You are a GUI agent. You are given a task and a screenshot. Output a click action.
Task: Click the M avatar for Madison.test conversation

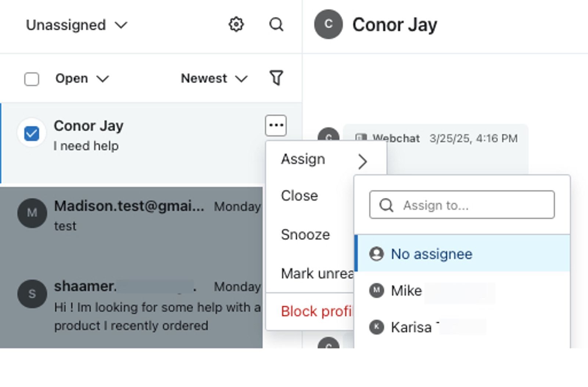pos(32,213)
